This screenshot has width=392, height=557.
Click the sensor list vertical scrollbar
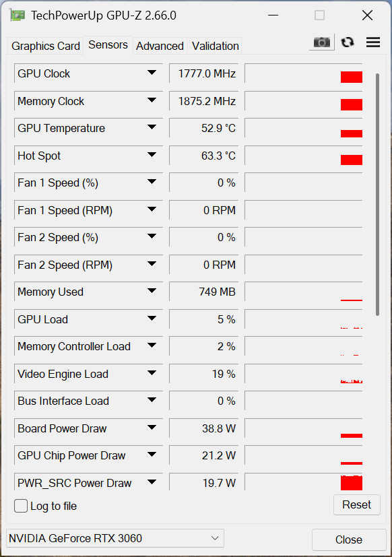click(377, 195)
